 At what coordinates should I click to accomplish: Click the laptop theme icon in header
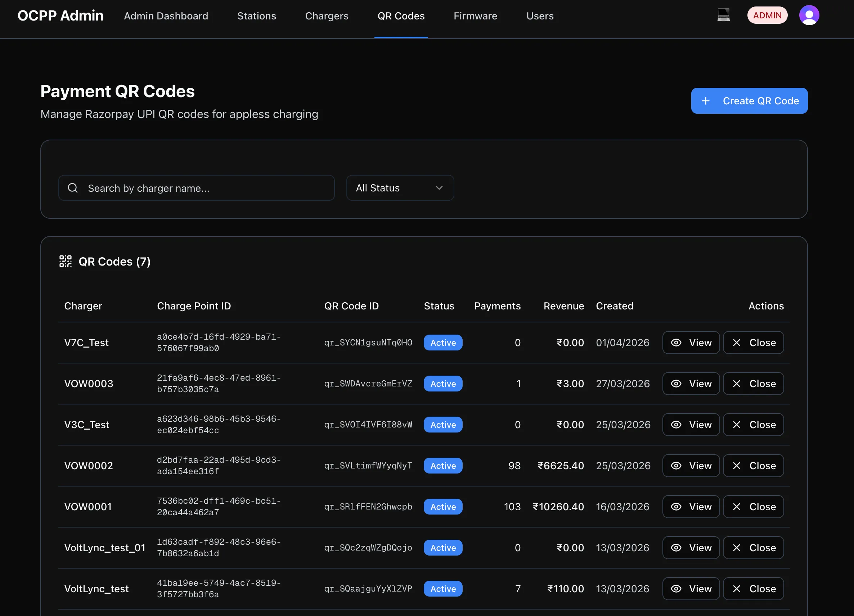click(723, 15)
